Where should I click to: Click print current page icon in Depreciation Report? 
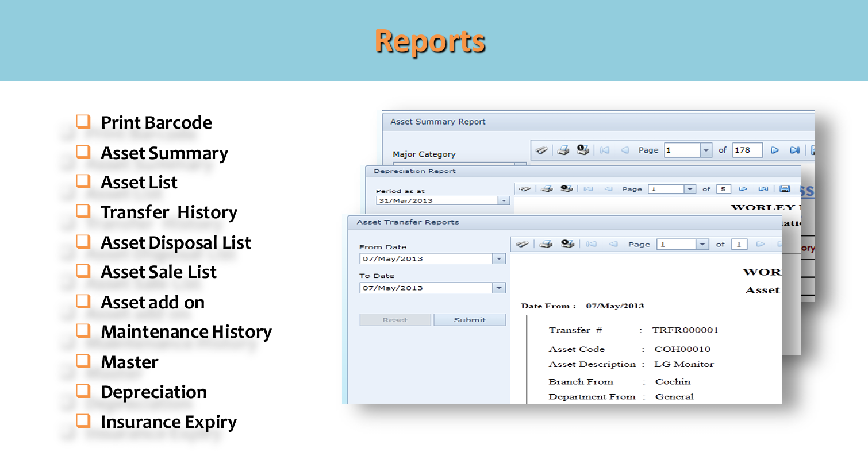[567, 189]
